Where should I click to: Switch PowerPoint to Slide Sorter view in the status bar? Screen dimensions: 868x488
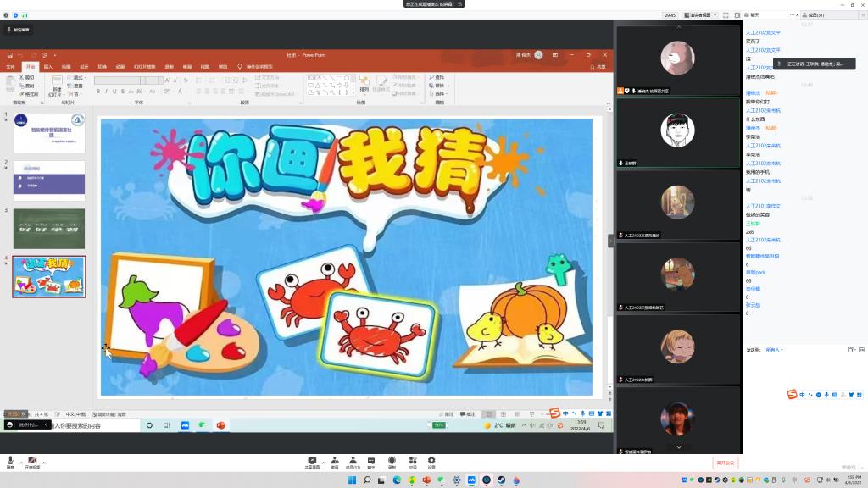coord(504,413)
